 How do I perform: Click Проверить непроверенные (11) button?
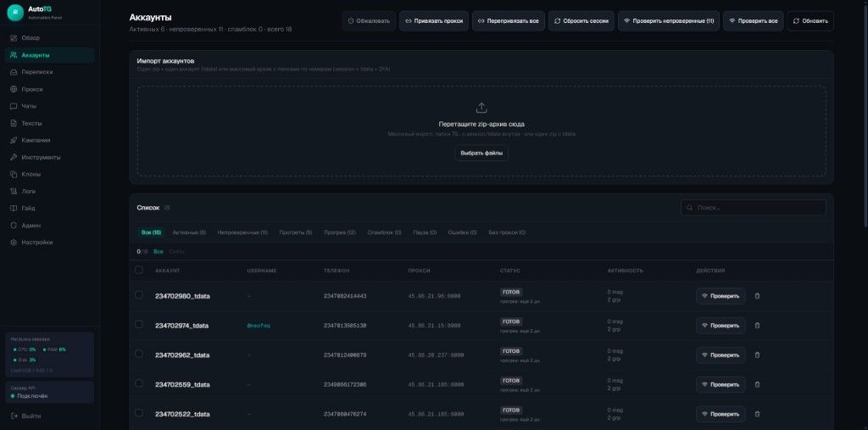coord(669,21)
